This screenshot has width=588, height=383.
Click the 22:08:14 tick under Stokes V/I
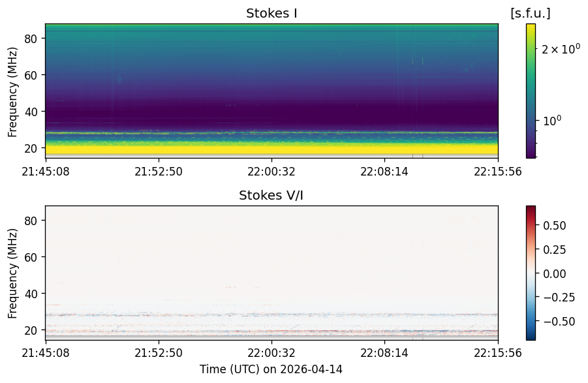click(384, 353)
